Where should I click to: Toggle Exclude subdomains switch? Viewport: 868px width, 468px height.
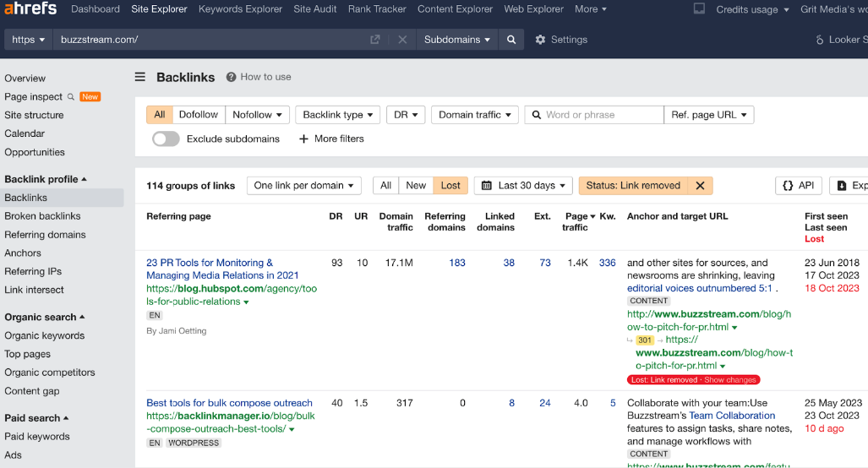point(166,139)
